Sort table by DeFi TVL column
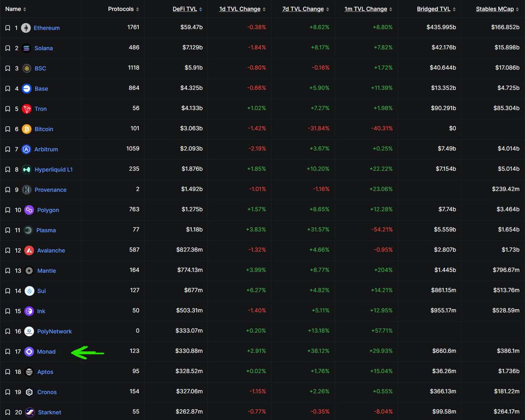 [x=188, y=9]
